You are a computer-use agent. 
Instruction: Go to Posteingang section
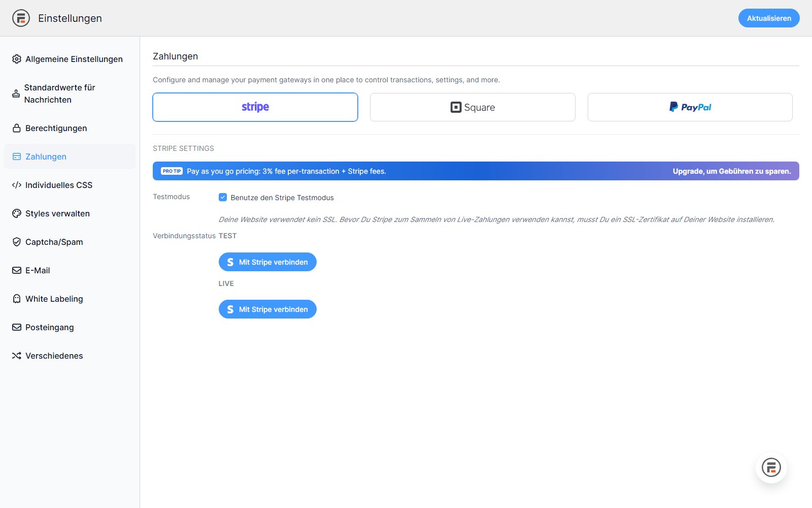(70, 327)
